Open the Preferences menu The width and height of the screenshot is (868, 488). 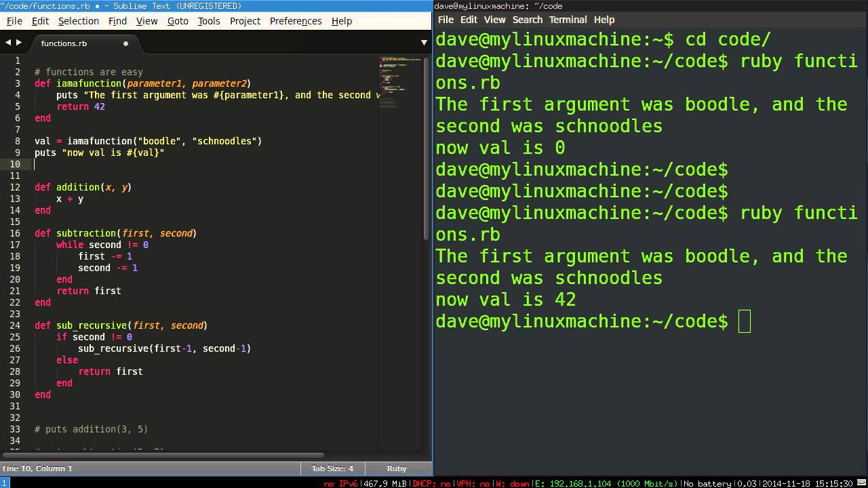(296, 21)
